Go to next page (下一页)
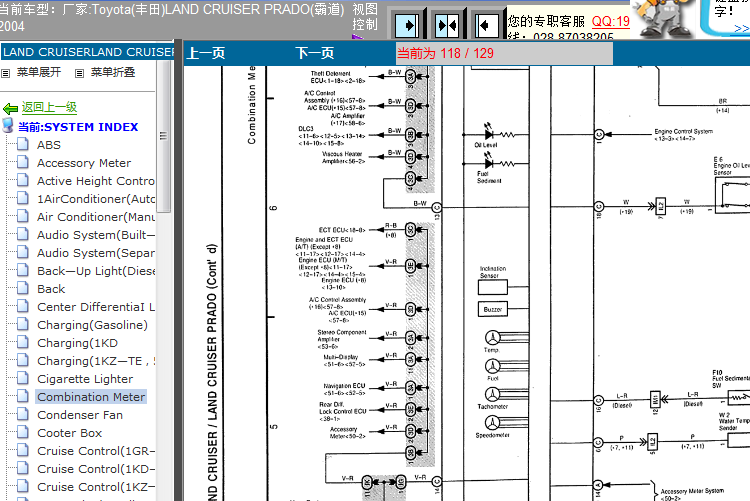This screenshot has height=501, width=750. click(x=314, y=53)
